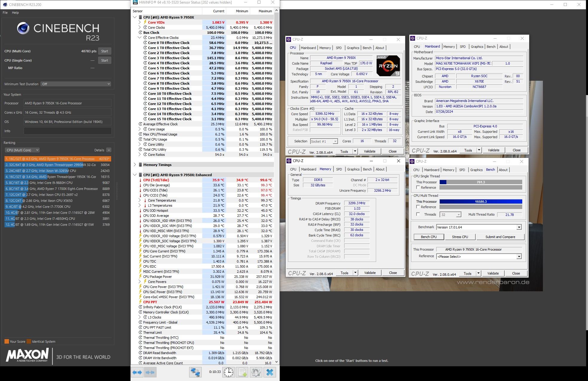This screenshot has height=381, width=588.
Task: Open HWiNFO settings gear icon
Action: click(256, 372)
